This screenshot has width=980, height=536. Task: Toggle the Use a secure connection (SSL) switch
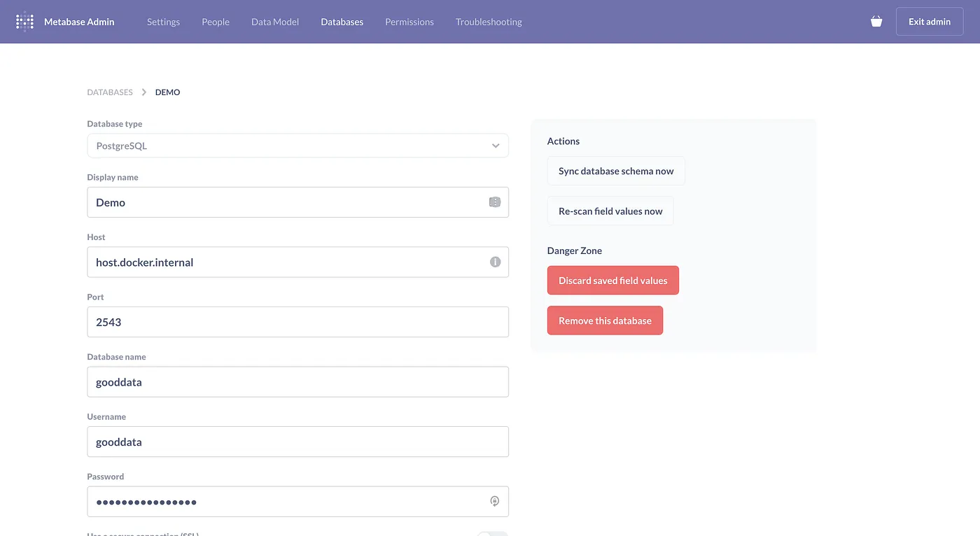coord(492,534)
